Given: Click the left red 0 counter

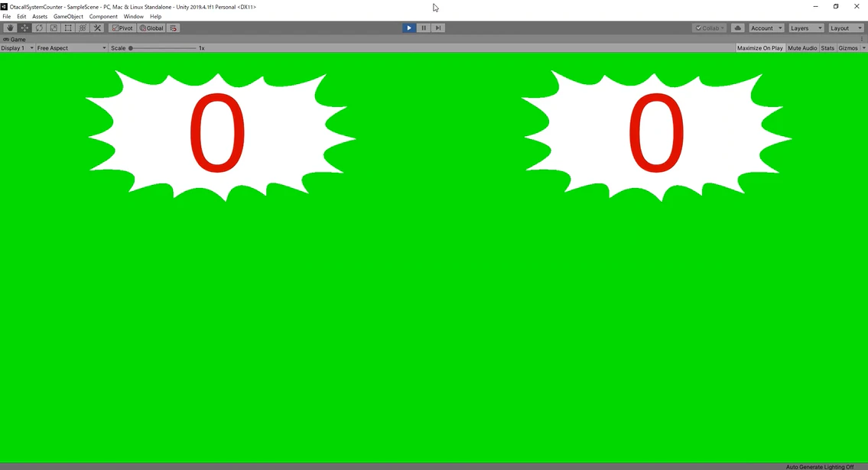Looking at the screenshot, I should click(x=217, y=133).
